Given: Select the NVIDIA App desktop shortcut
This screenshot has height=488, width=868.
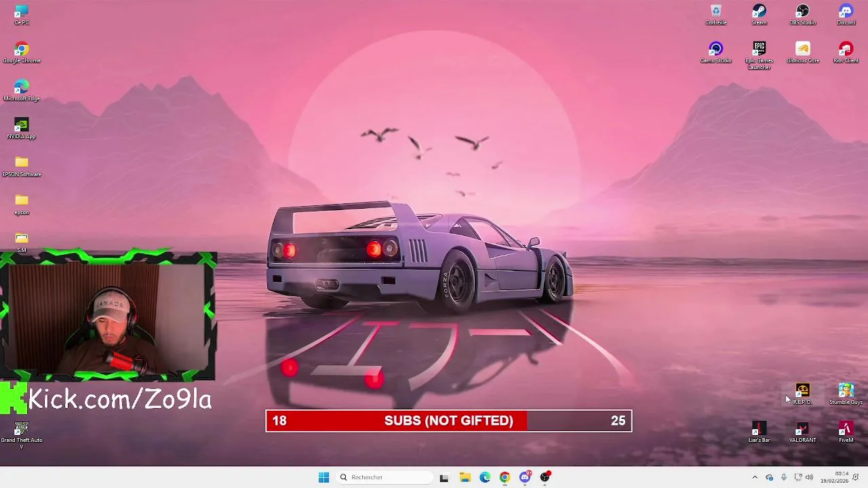Looking at the screenshot, I should (22, 129).
